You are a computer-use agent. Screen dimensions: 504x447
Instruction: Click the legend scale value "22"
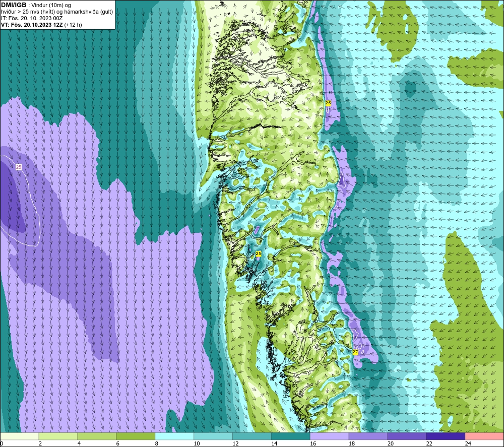click(429, 444)
